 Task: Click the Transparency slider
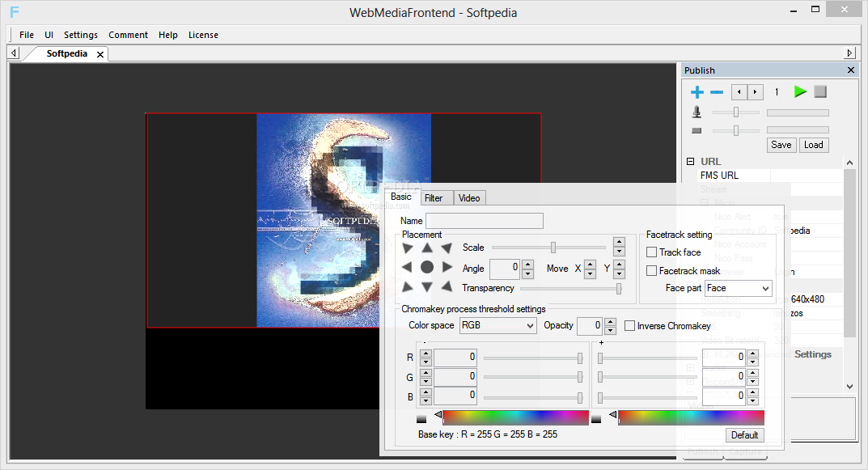(x=571, y=289)
